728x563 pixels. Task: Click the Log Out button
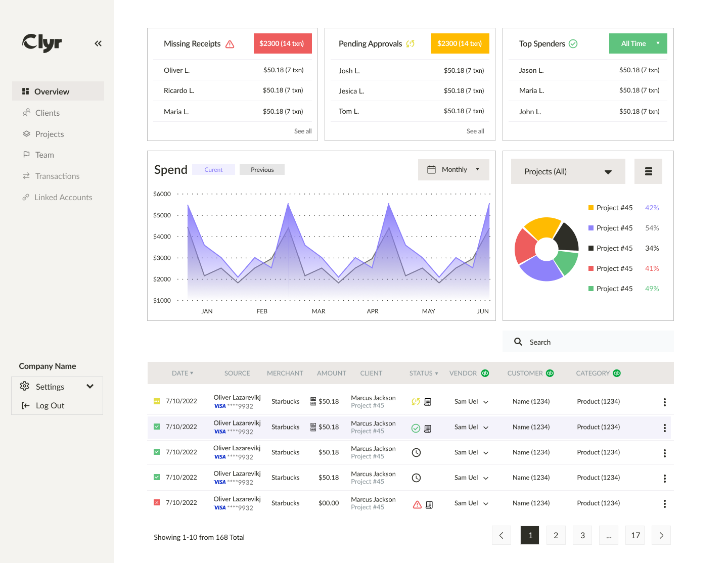[x=50, y=405]
